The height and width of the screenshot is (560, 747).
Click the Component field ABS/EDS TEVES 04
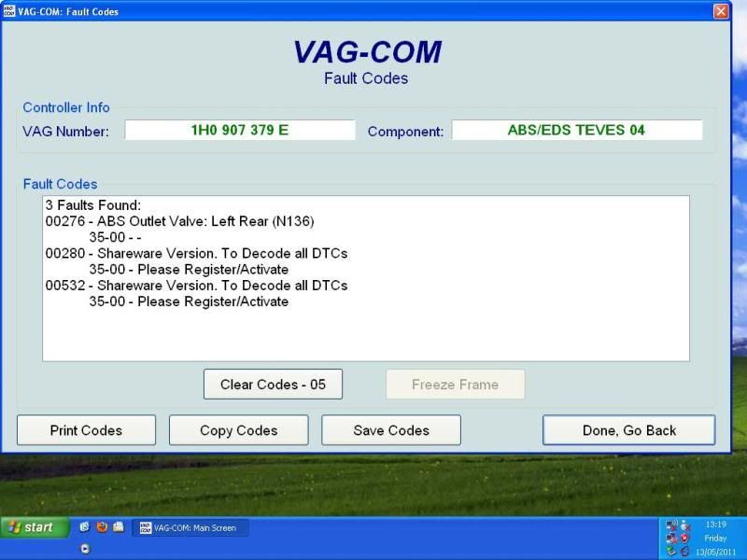(x=577, y=130)
